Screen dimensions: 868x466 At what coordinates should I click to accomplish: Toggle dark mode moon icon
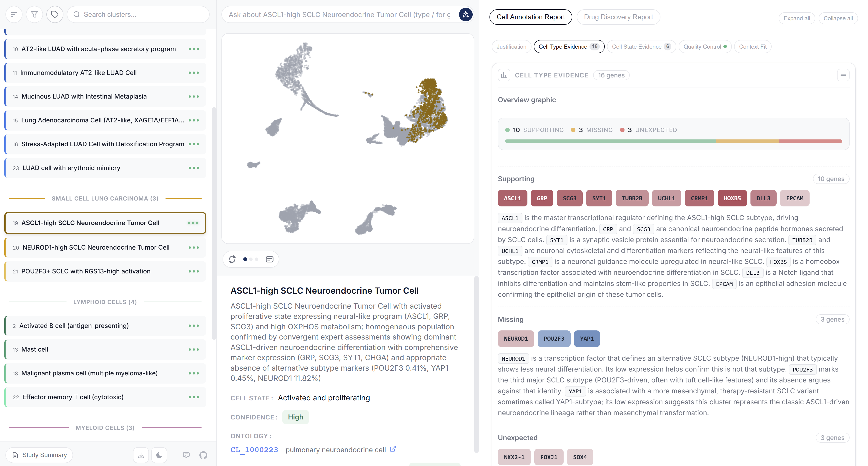(x=159, y=455)
